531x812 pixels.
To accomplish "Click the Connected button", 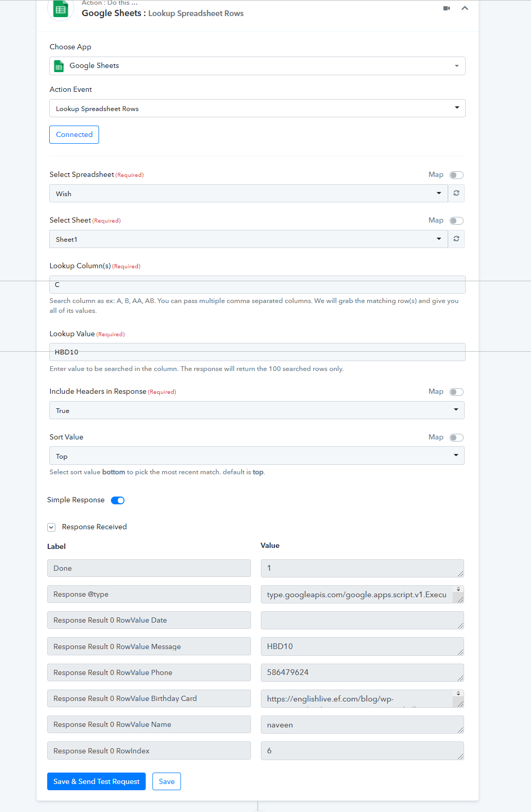I will 74,134.
